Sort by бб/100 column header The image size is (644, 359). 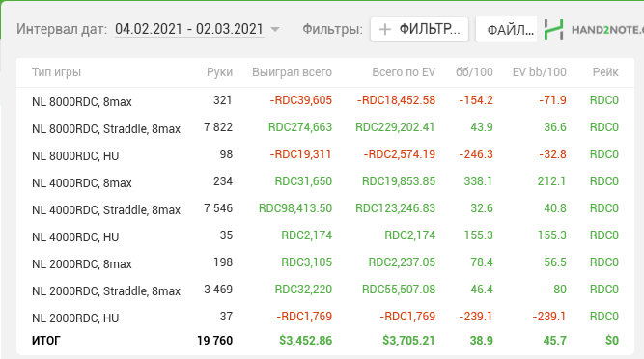click(474, 72)
